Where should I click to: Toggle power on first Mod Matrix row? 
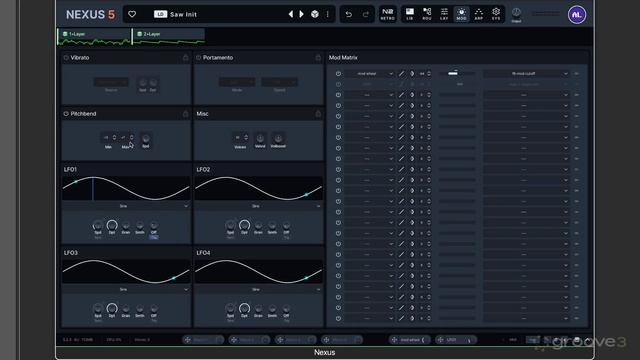[338, 74]
